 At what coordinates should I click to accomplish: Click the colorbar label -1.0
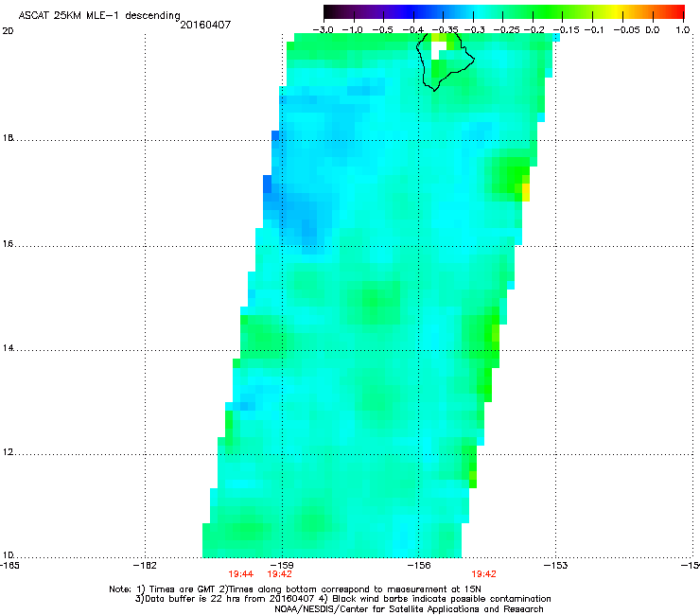(352, 30)
